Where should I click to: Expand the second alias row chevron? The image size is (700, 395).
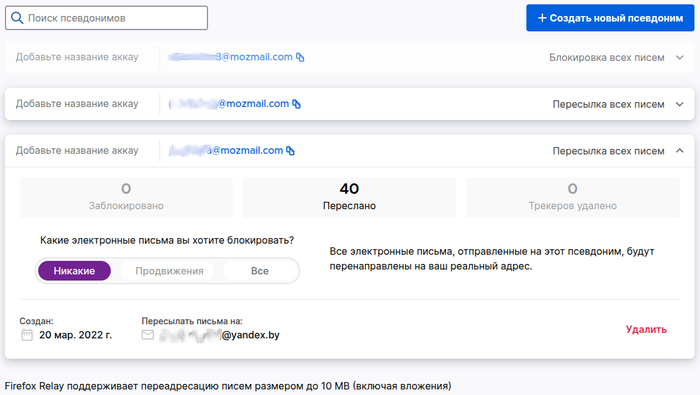click(679, 104)
